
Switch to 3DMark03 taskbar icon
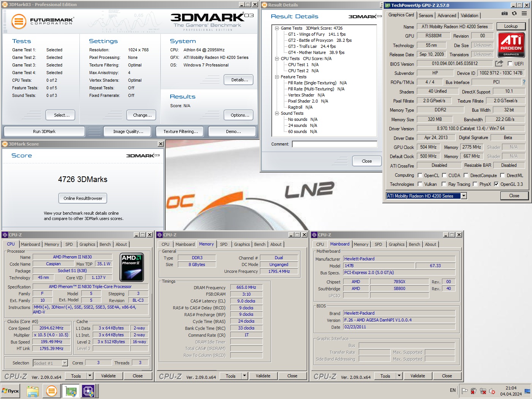pyautogui.click(x=51, y=391)
